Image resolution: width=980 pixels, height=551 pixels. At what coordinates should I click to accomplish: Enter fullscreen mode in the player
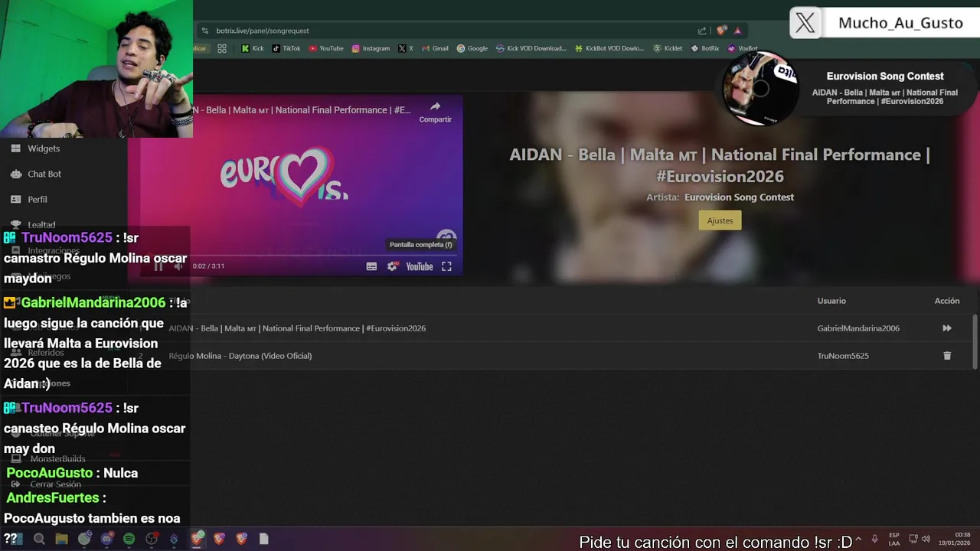tap(446, 266)
